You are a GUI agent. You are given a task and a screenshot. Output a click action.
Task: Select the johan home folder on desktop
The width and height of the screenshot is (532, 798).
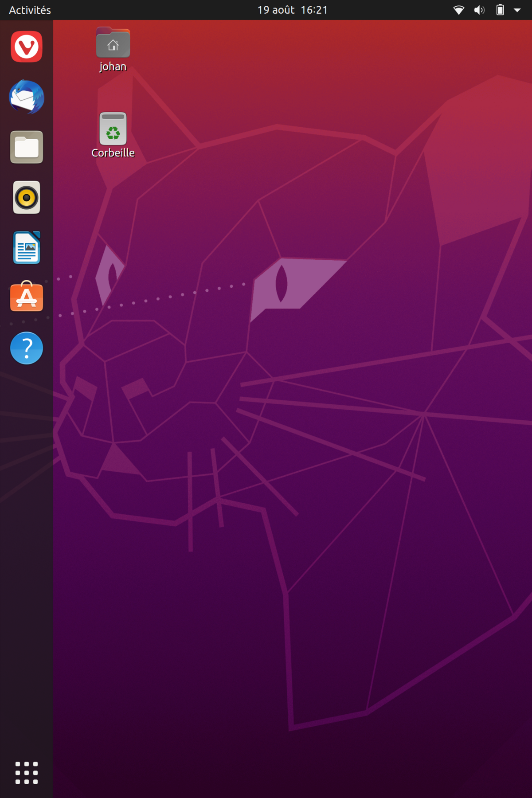[x=113, y=49]
